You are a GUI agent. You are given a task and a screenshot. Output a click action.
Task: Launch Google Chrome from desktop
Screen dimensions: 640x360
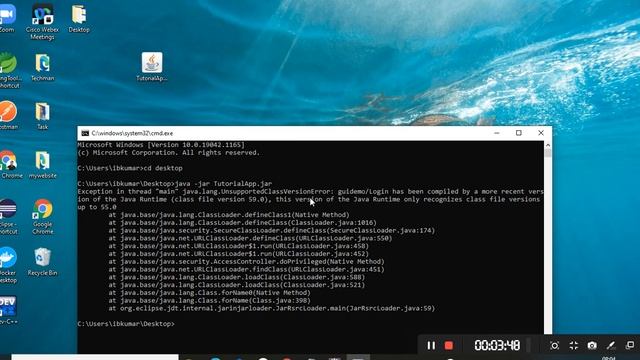[42, 216]
